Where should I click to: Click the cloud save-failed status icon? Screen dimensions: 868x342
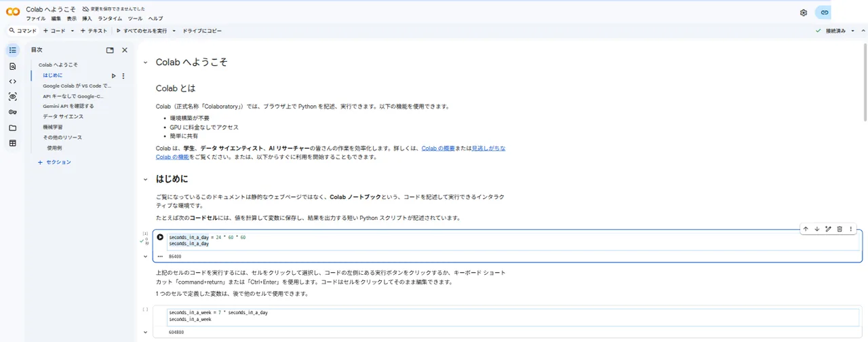pos(86,9)
